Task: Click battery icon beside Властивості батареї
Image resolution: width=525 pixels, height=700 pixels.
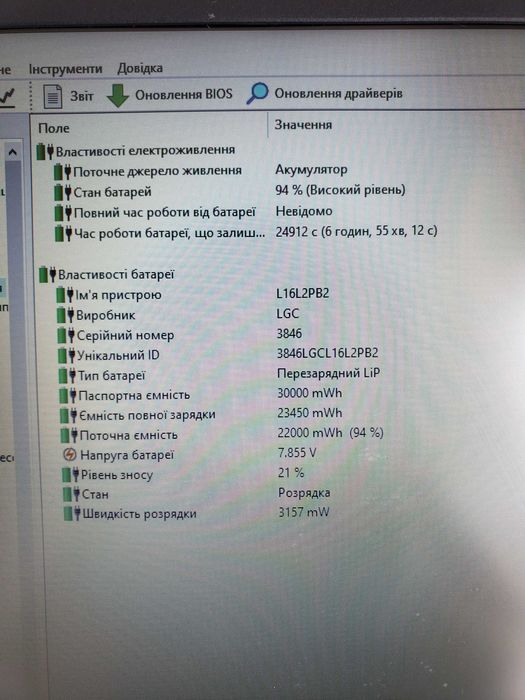Action: tap(48, 275)
